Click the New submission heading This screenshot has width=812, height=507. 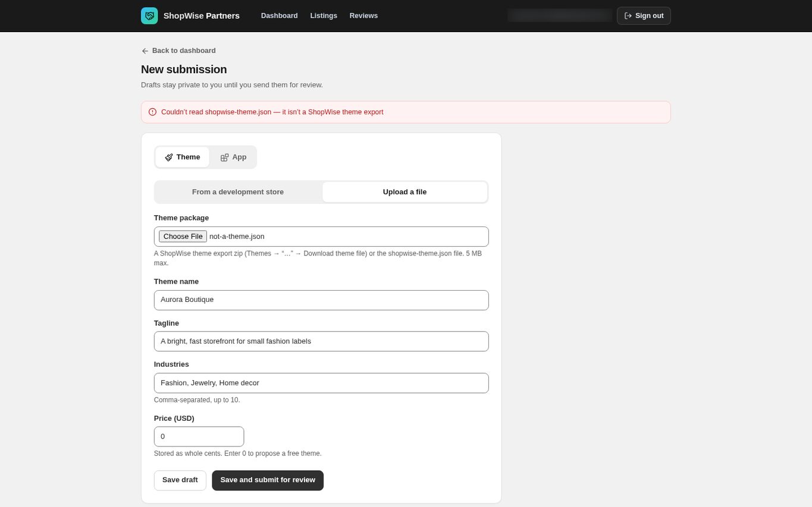[x=184, y=70]
